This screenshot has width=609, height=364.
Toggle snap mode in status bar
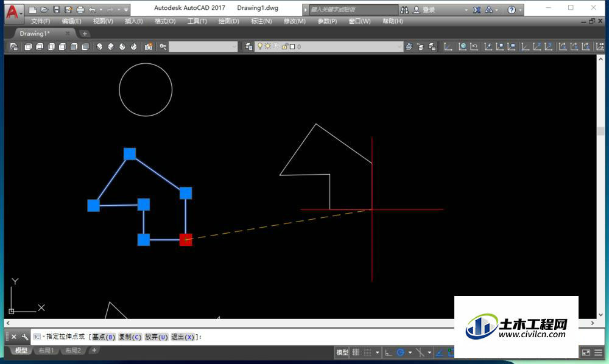click(367, 352)
